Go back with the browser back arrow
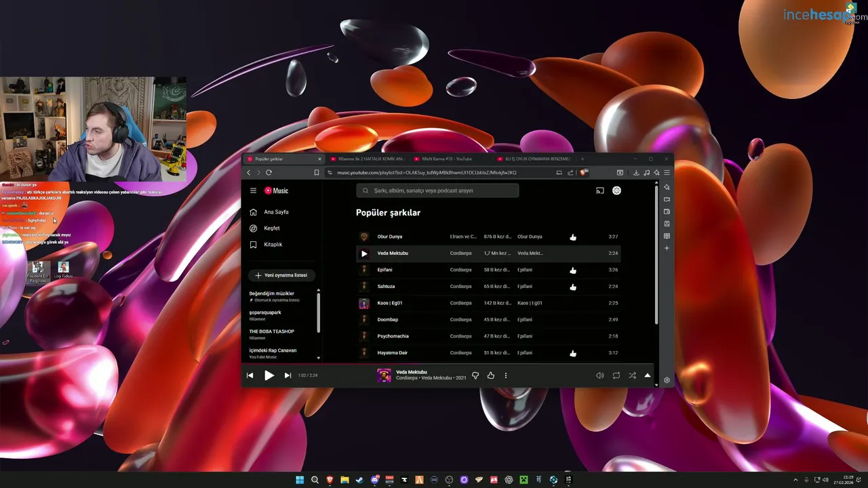 click(248, 173)
